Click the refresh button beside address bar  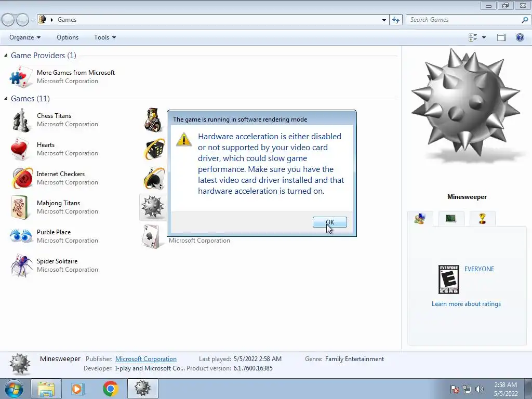[x=396, y=20]
